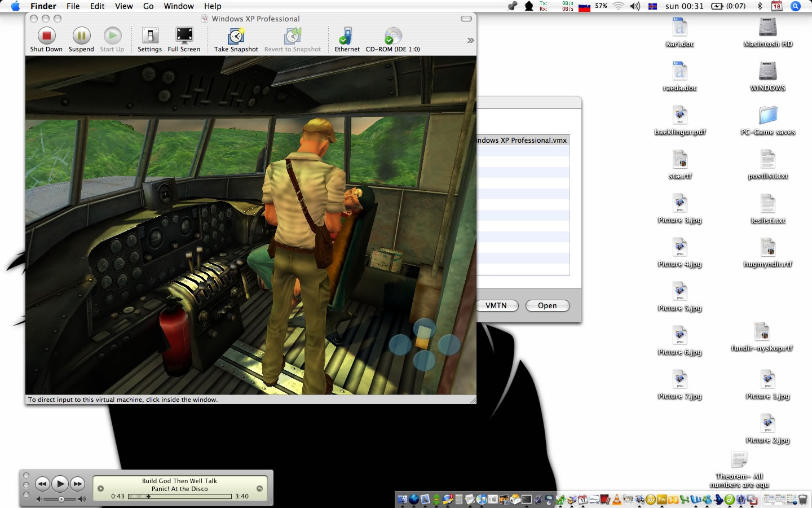Click the left arrow in iTunes display
This screenshot has height=508, width=812.
100,489
